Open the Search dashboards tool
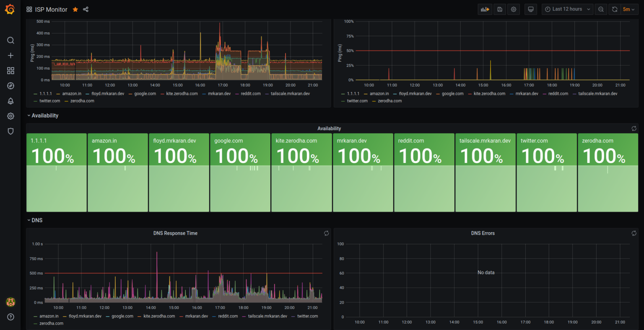This screenshot has height=330, width=644. [10, 40]
